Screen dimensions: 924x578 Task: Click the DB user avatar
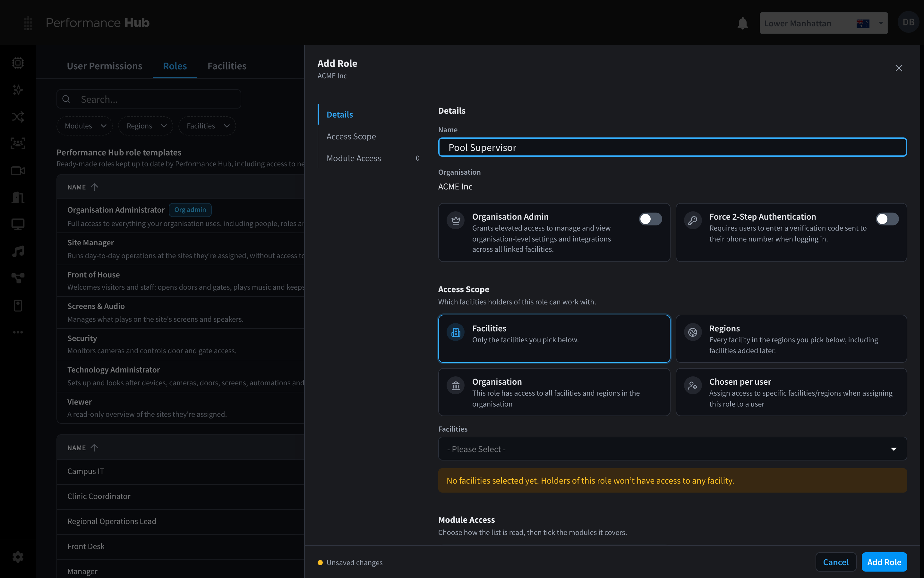click(x=908, y=22)
